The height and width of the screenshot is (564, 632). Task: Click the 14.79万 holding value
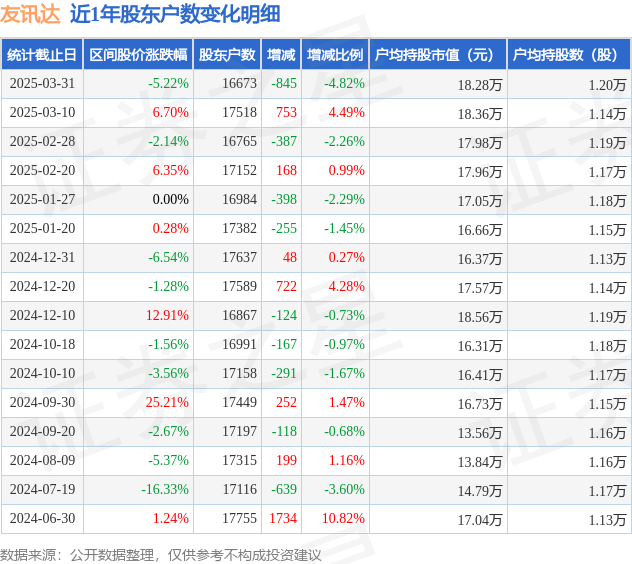coord(480,491)
